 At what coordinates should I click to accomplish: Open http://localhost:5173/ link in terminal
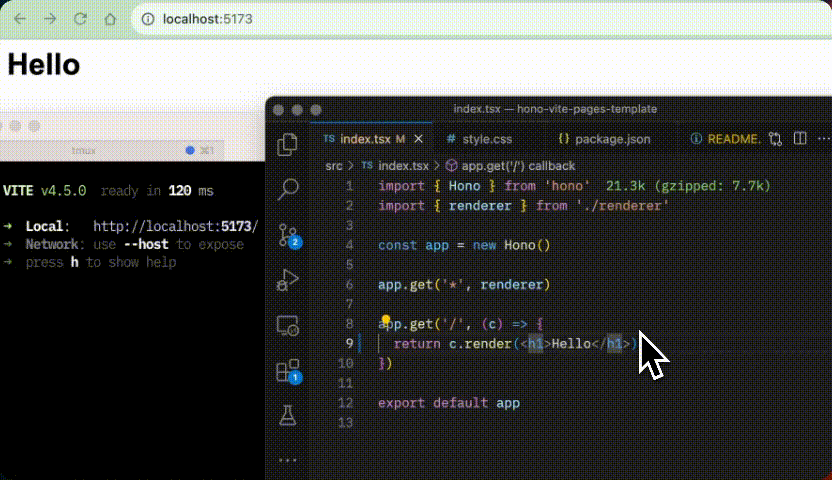tap(176, 226)
